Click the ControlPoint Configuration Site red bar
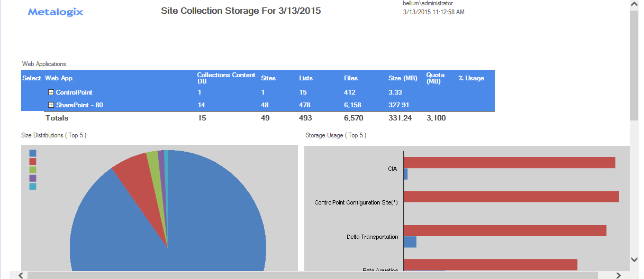This screenshot has width=644, height=279. (x=511, y=197)
